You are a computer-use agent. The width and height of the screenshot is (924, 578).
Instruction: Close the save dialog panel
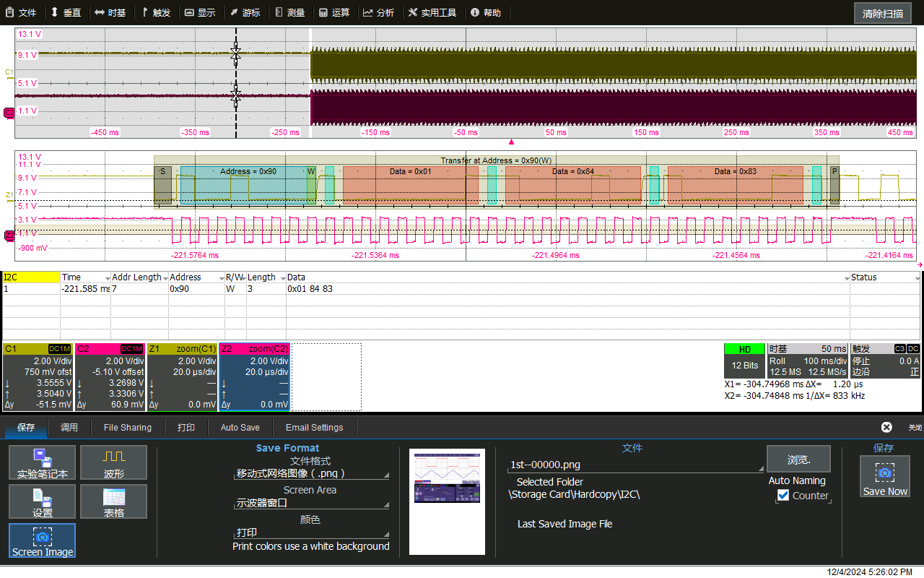click(886, 427)
